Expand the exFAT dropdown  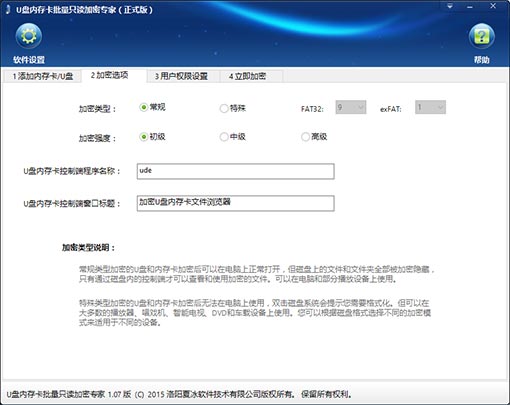tap(430, 107)
